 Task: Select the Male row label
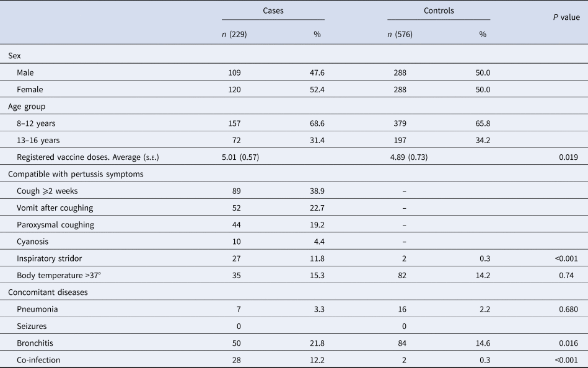(x=26, y=72)
